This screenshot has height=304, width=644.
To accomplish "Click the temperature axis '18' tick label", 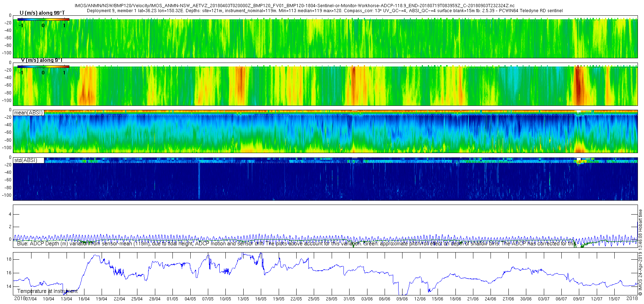I will [9, 259].
